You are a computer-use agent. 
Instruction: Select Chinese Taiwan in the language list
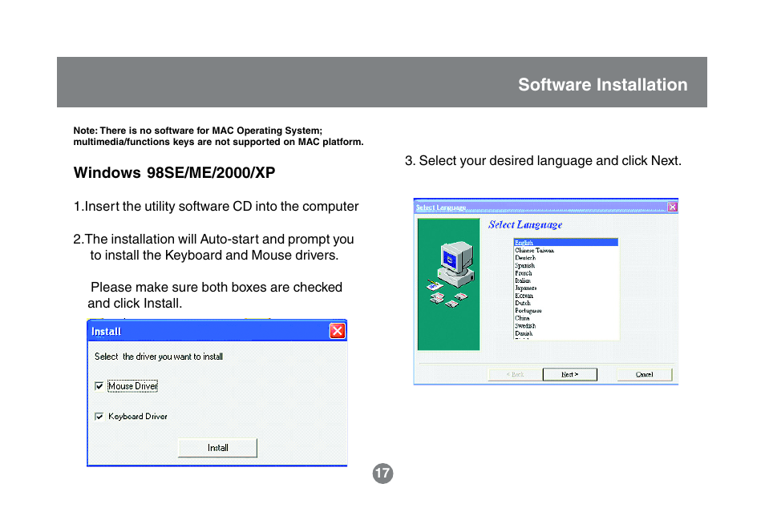click(x=566, y=250)
